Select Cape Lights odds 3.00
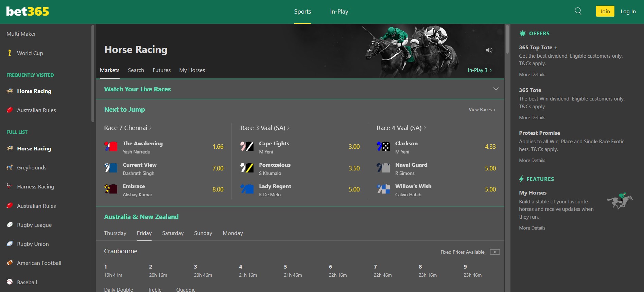Screen dimensions: 644x292 (354, 147)
